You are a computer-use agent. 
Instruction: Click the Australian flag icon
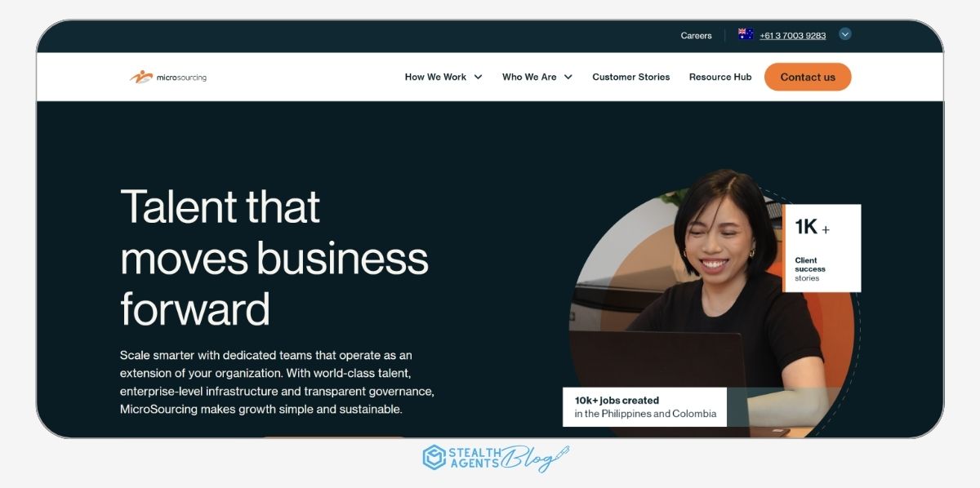point(746,34)
